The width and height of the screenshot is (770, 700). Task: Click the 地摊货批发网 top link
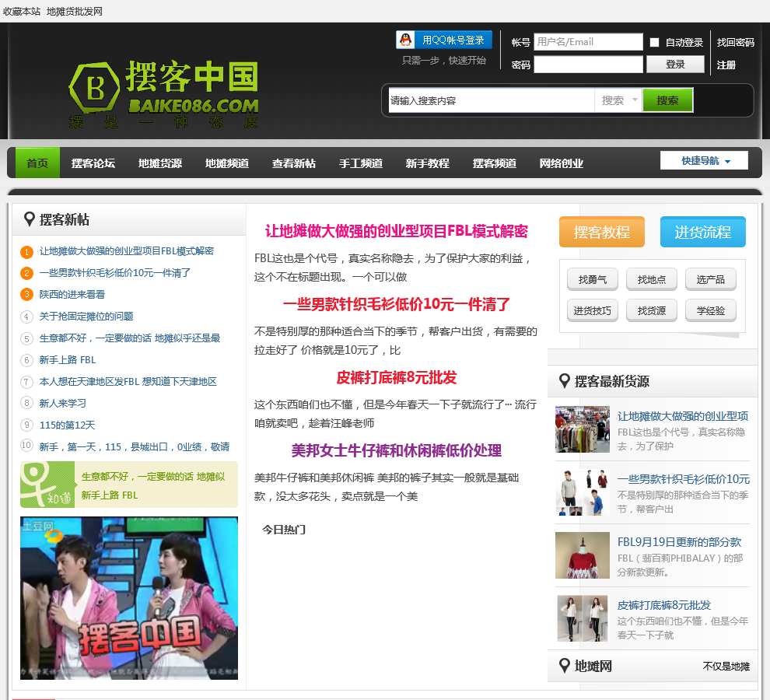pos(74,12)
